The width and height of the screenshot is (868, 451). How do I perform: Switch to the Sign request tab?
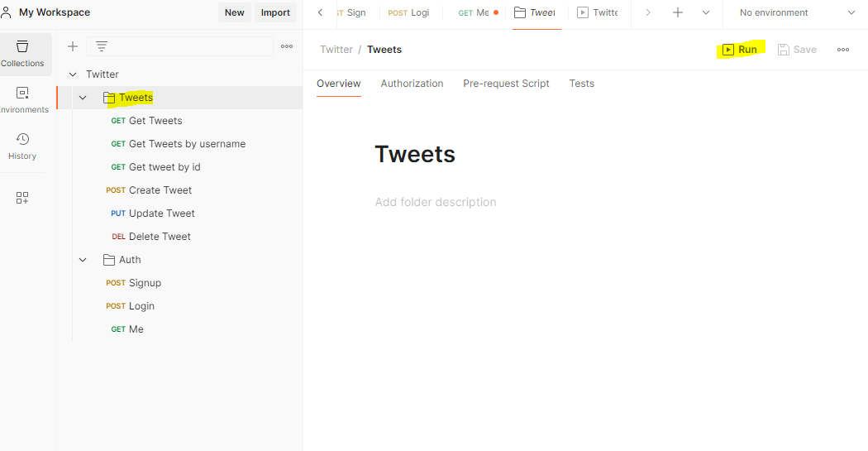pyautogui.click(x=352, y=12)
